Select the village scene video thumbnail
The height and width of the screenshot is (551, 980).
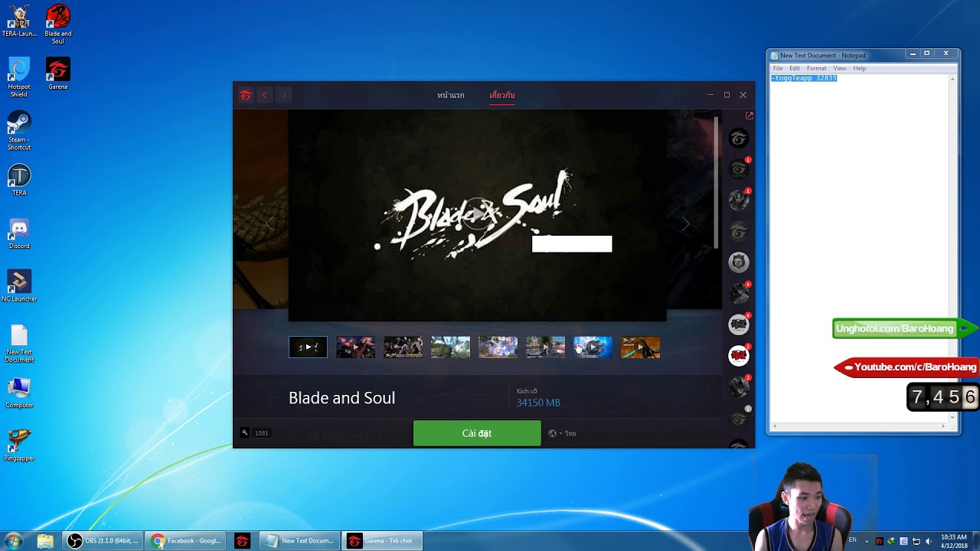(x=545, y=347)
